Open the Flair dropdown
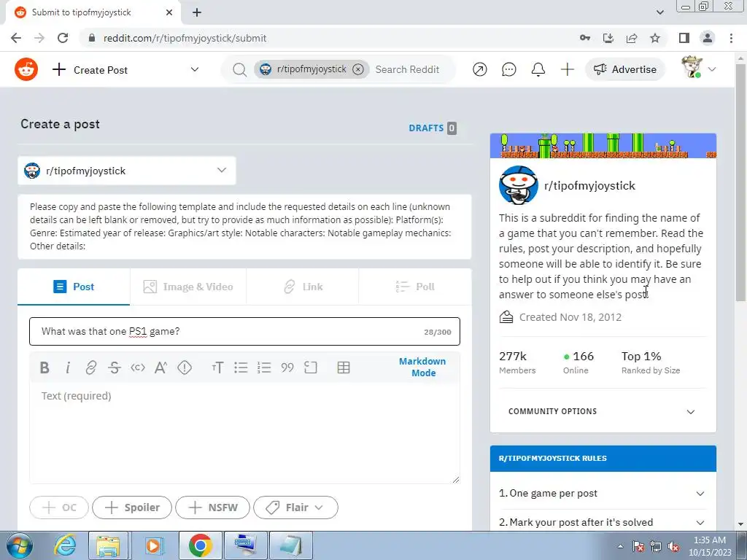747x560 pixels. click(x=296, y=507)
